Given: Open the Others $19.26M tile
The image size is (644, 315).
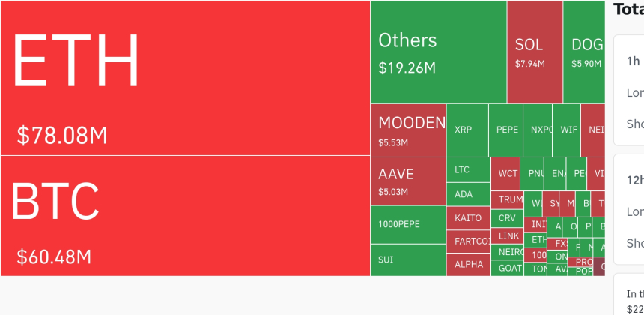Looking at the screenshot, I should tap(438, 52).
